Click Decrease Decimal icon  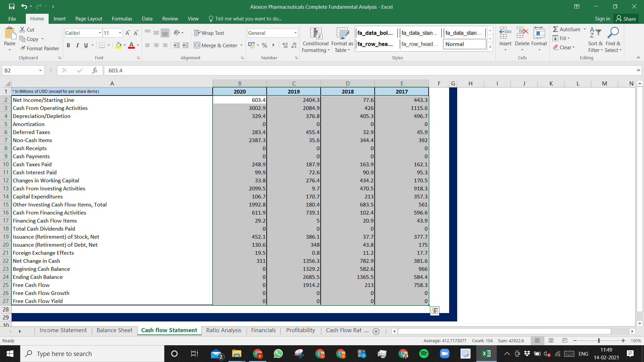[x=294, y=45]
